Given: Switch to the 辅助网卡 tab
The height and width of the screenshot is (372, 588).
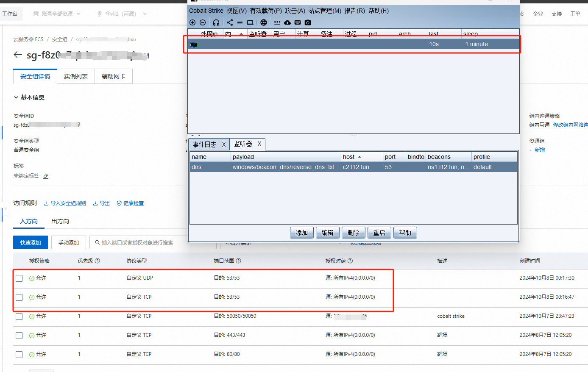Looking at the screenshot, I should tap(114, 76).
